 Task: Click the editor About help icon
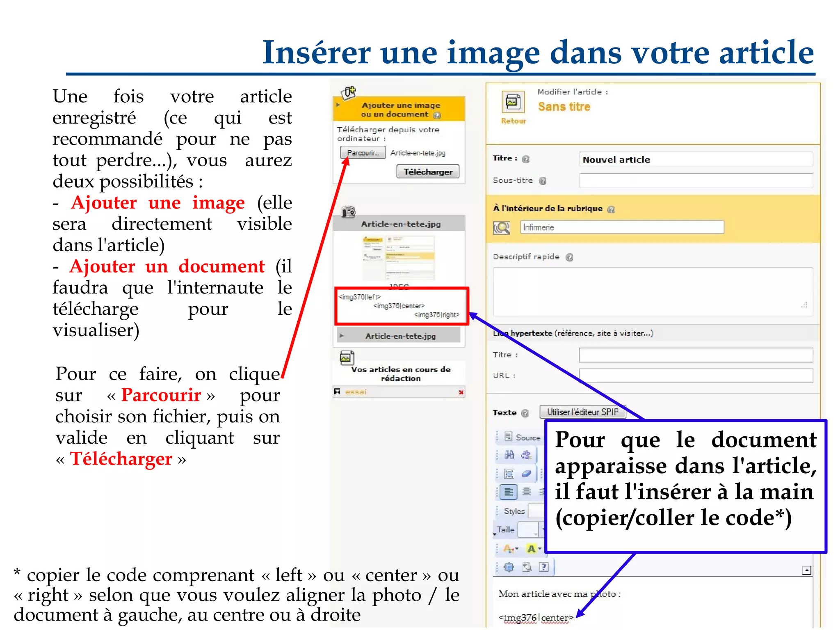tap(544, 567)
